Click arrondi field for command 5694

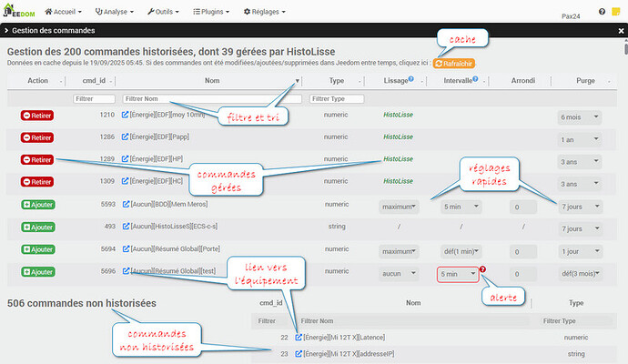(523, 252)
